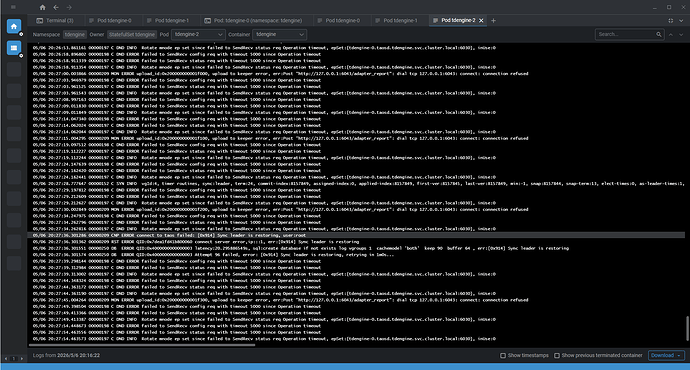690x370 pixels.
Task: Jump to previous search result arrow
Action: point(671,34)
